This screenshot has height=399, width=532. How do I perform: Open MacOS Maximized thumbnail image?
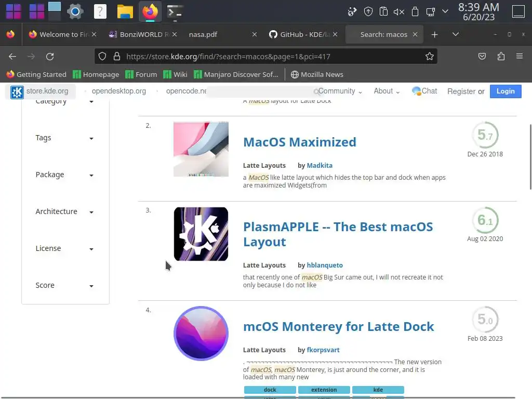click(201, 149)
